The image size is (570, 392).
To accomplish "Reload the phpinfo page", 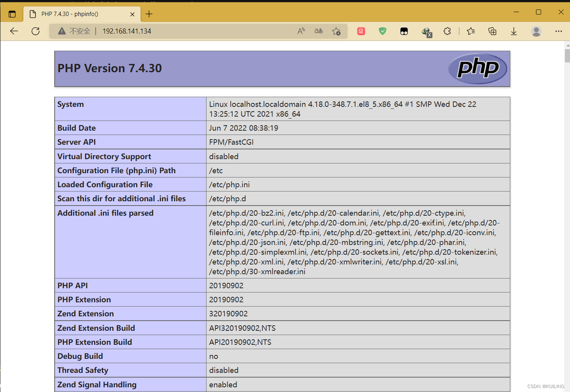I will pyautogui.click(x=36, y=31).
